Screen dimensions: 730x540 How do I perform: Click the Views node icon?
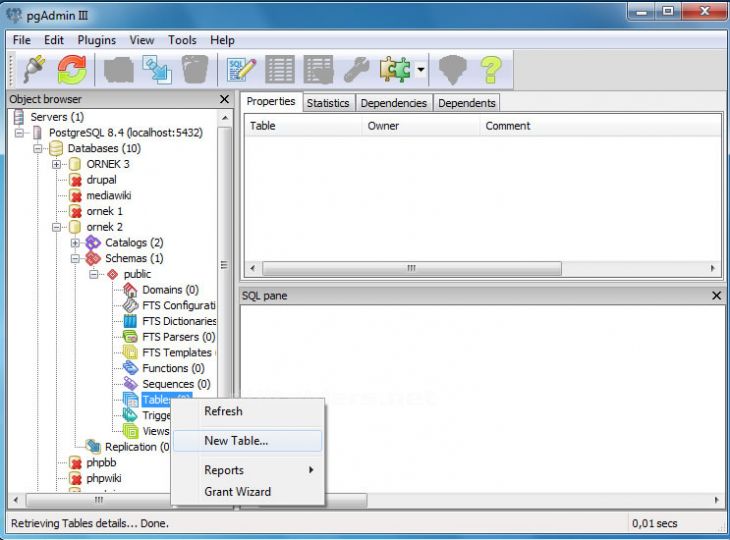130,431
